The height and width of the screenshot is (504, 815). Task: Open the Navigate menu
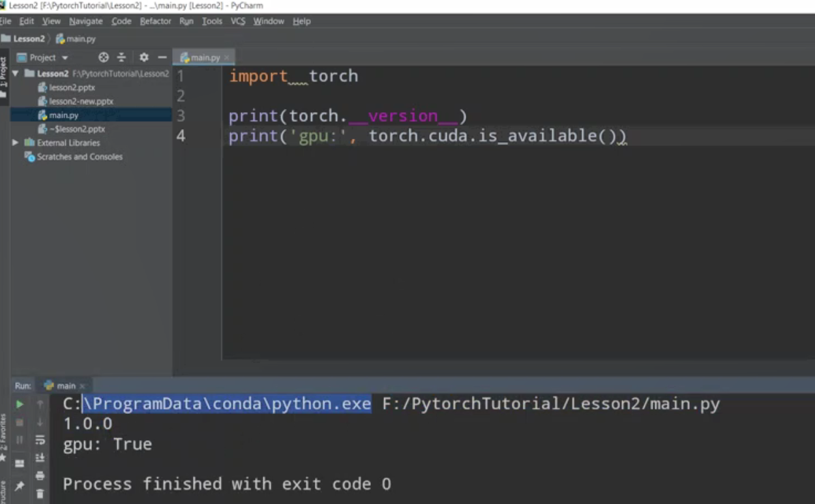pyautogui.click(x=86, y=21)
